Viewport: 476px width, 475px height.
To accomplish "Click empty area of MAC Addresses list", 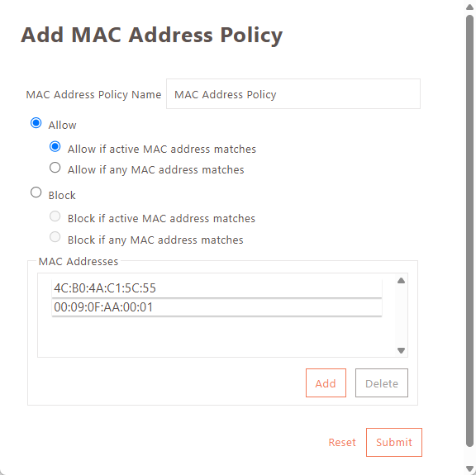I will [217, 336].
